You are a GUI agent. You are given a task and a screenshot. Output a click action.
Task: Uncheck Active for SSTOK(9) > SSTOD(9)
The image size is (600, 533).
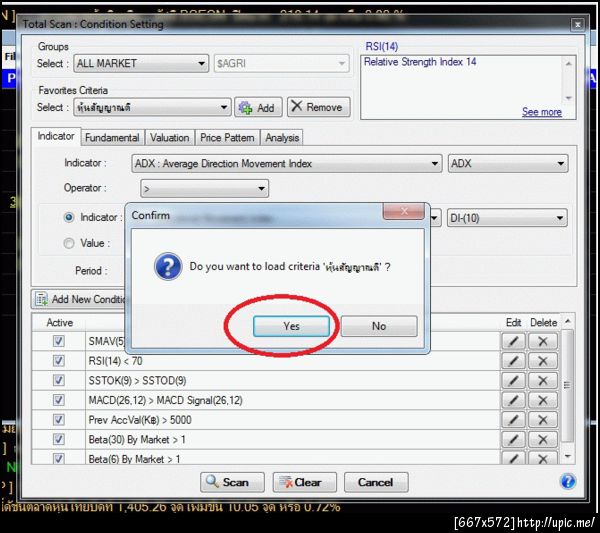(59, 380)
